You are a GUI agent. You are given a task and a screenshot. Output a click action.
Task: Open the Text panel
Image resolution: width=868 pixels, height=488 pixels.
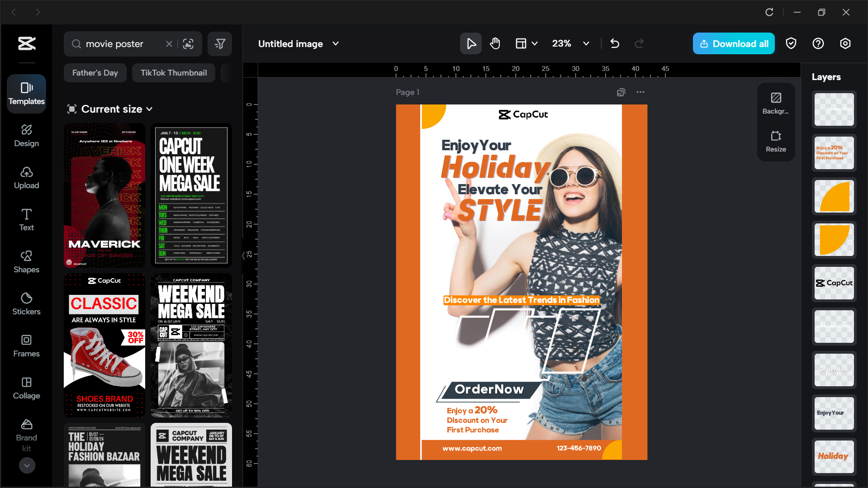tap(26, 219)
